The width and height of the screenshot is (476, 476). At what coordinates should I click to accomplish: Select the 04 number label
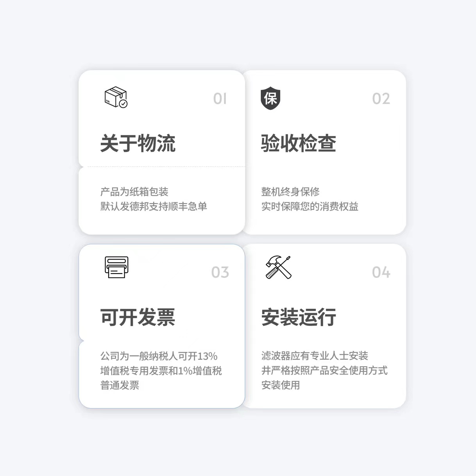pyautogui.click(x=381, y=272)
